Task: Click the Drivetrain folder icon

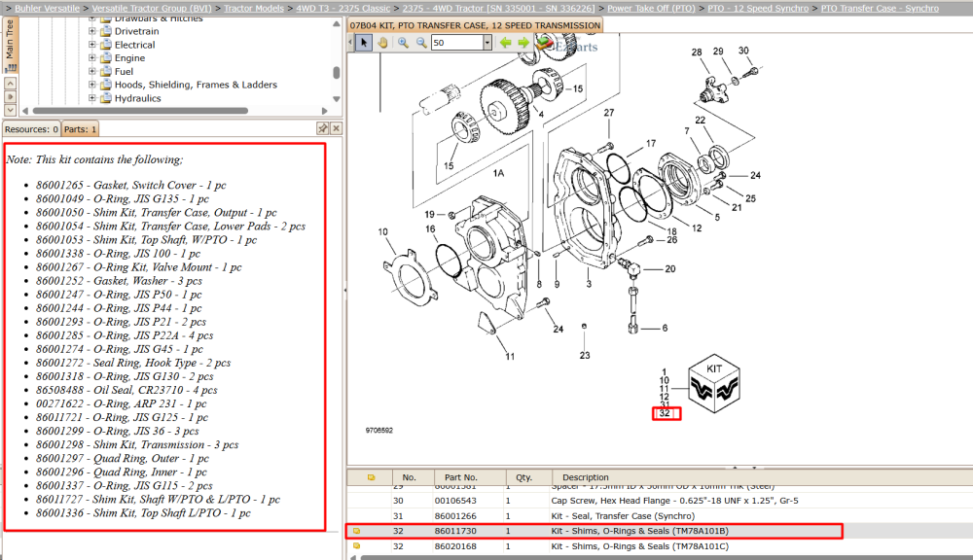Action: coord(105,31)
